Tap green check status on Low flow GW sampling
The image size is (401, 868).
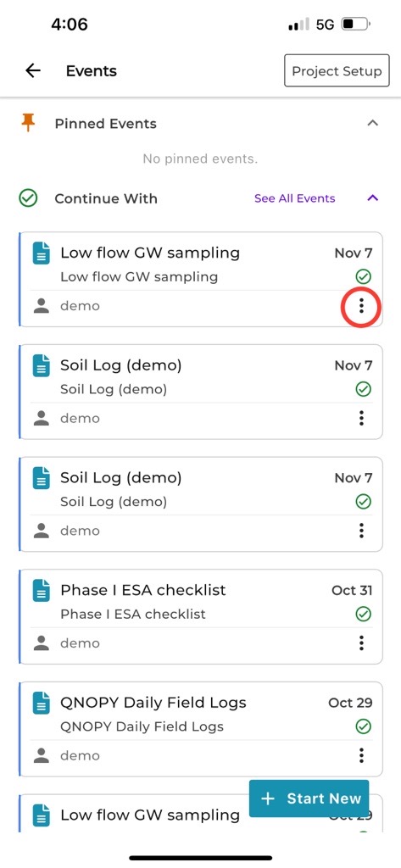click(363, 276)
